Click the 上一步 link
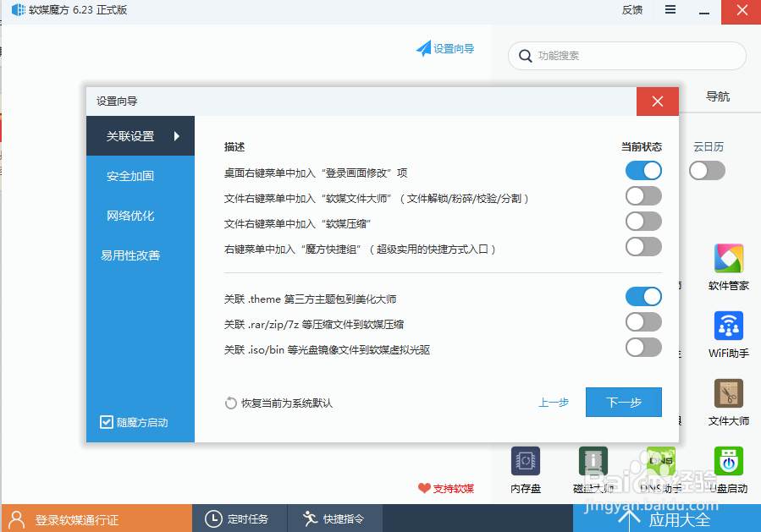 pyautogui.click(x=554, y=403)
